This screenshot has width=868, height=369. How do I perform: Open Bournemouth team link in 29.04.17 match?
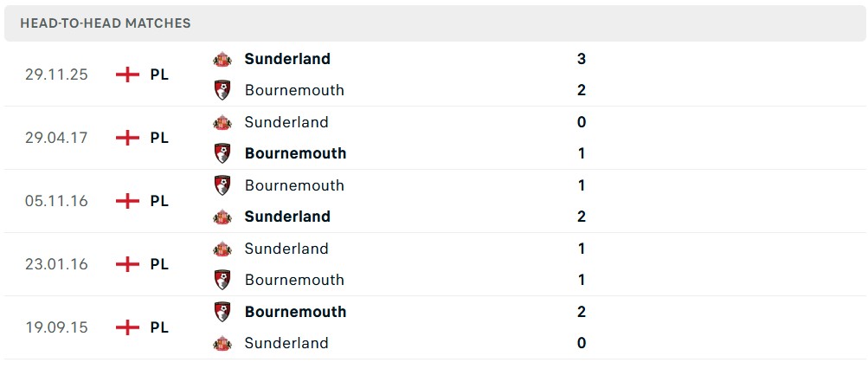pos(295,153)
